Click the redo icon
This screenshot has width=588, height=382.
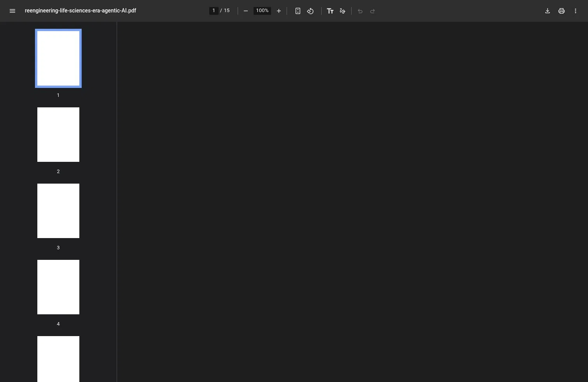373,11
